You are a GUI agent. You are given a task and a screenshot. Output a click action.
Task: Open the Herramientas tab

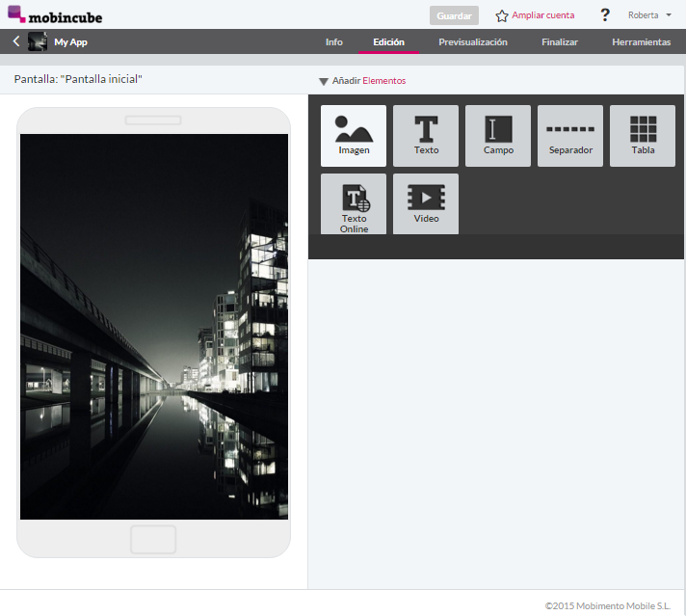click(641, 42)
